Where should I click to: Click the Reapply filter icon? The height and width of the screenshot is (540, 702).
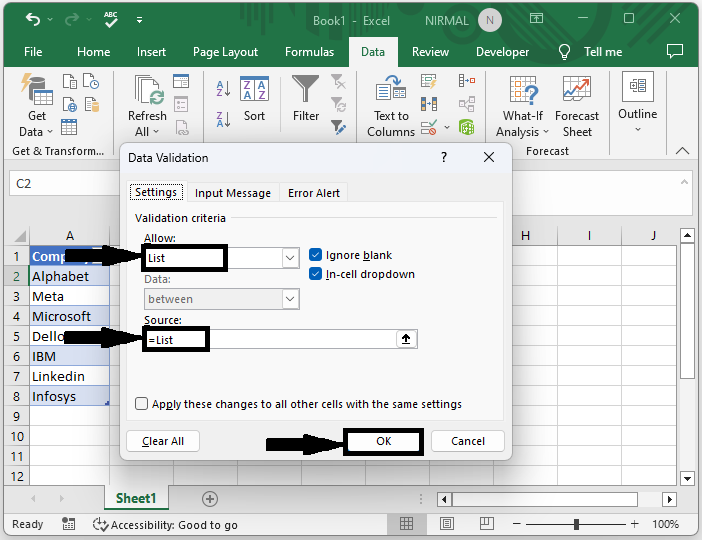pyautogui.click(x=338, y=105)
